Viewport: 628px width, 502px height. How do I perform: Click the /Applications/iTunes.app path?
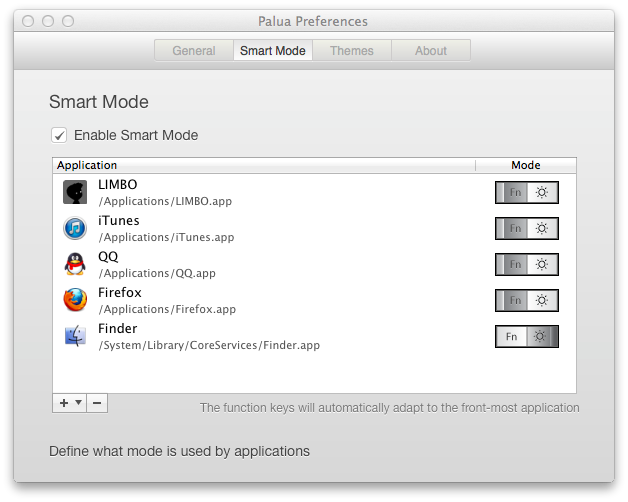point(167,237)
